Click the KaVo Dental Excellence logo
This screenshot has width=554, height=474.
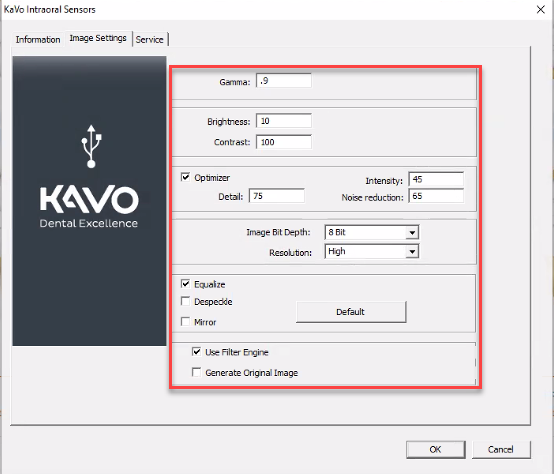click(x=89, y=207)
